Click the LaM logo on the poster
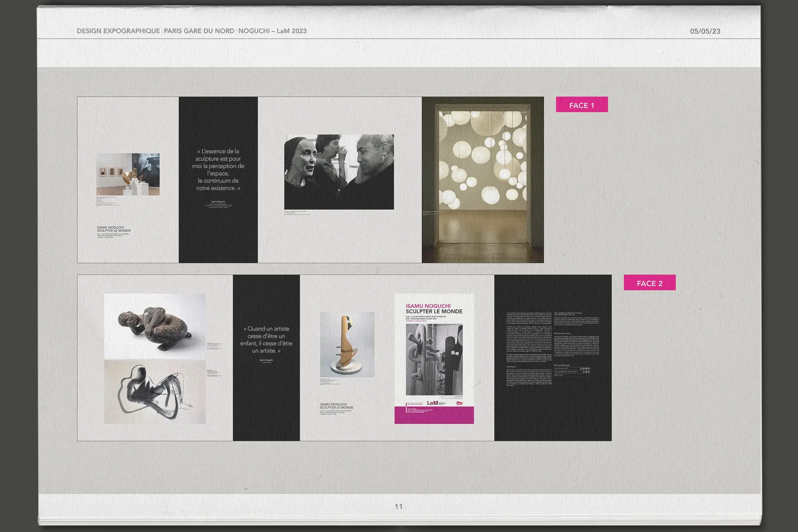 point(433,403)
